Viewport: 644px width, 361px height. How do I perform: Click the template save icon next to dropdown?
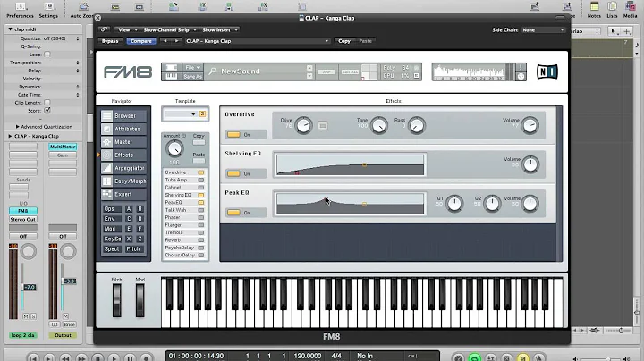click(202, 114)
